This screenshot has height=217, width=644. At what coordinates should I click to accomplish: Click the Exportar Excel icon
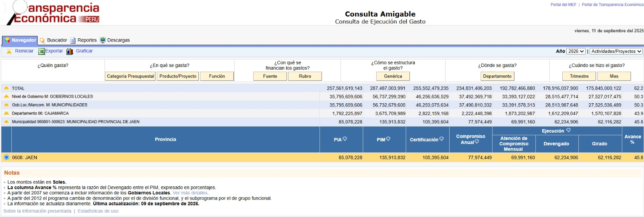tap(41, 51)
